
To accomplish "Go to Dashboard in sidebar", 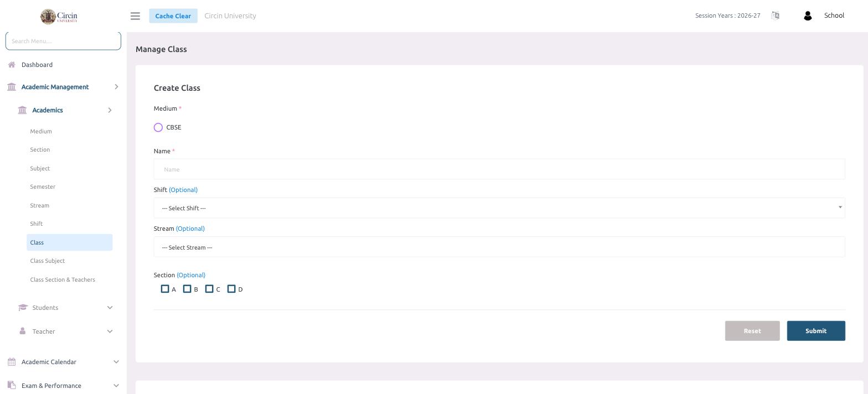I will [37, 65].
